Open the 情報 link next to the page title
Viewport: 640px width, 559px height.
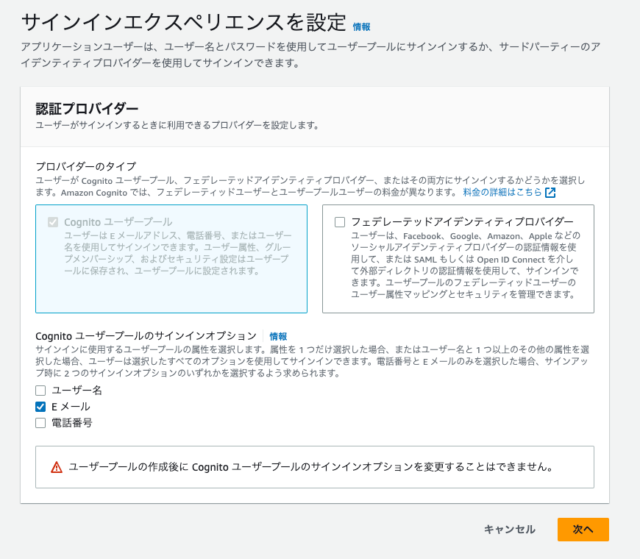361,27
